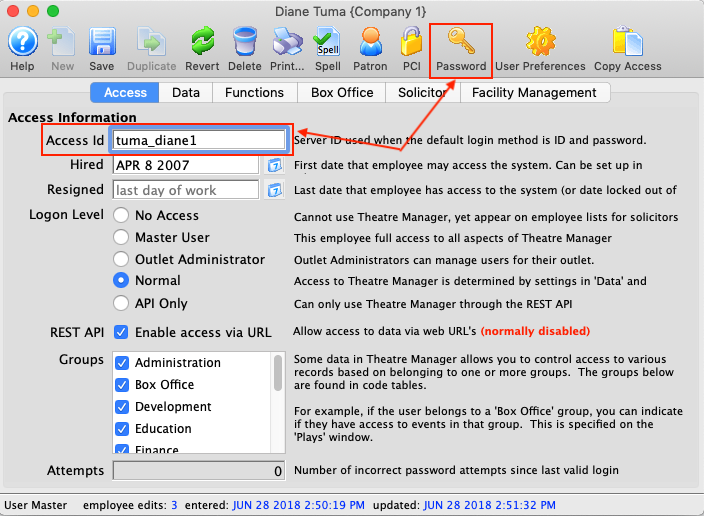Switch to the Access tab
This screenshot has width=704, height=516.
tap(125, 93)
